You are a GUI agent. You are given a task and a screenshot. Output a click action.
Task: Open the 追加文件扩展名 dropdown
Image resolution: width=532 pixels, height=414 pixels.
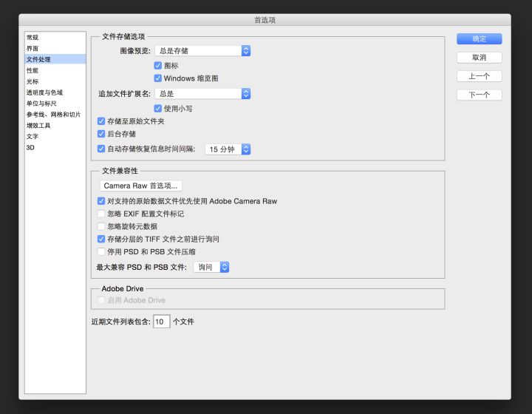point(202,94)
